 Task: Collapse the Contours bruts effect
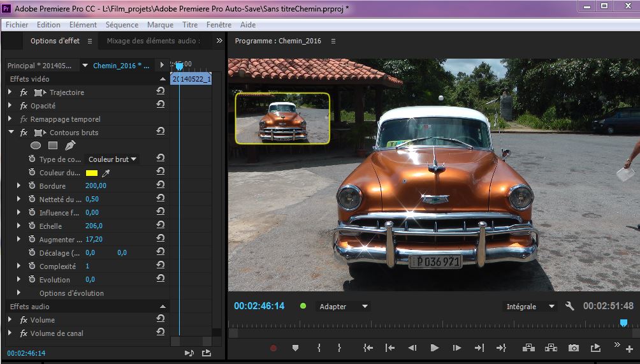[10, 133]
